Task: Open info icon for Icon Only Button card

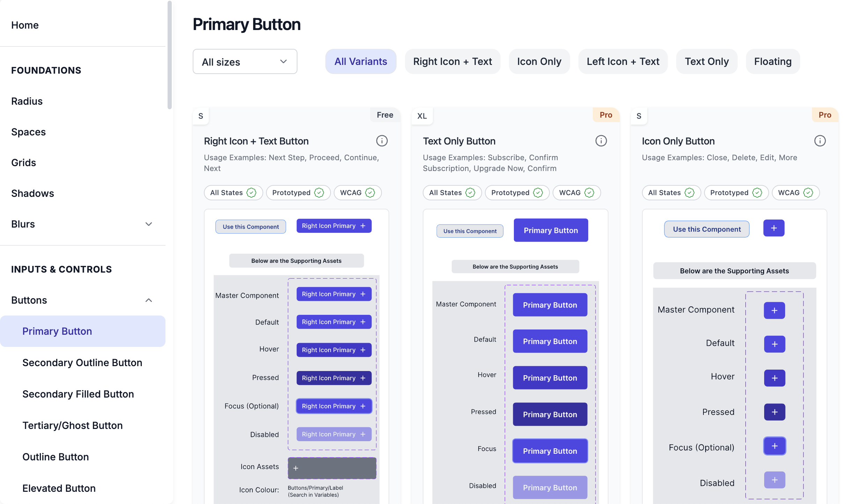Action: pos(820,141)
